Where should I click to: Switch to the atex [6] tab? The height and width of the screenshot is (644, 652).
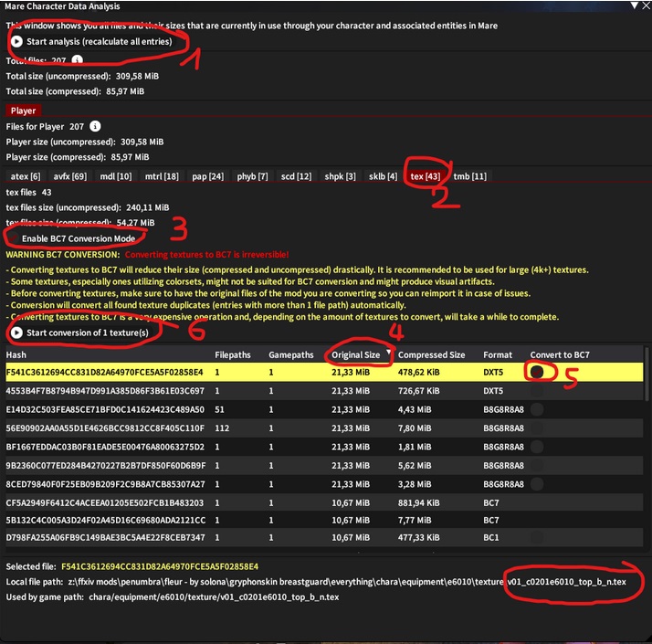[x=26, y=176]
